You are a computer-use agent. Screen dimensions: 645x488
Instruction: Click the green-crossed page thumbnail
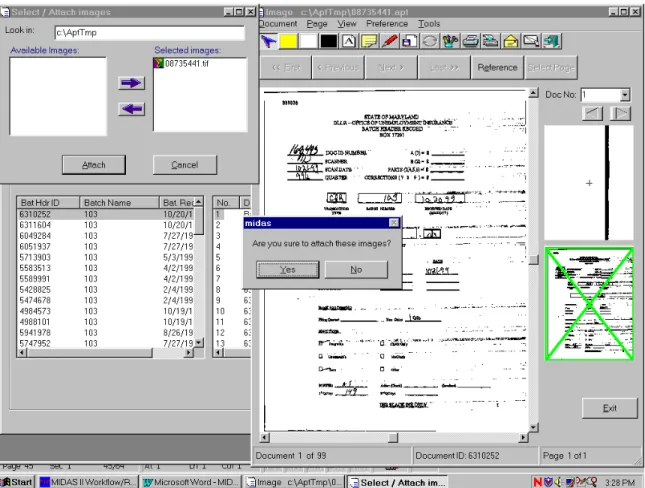point(589,304)
